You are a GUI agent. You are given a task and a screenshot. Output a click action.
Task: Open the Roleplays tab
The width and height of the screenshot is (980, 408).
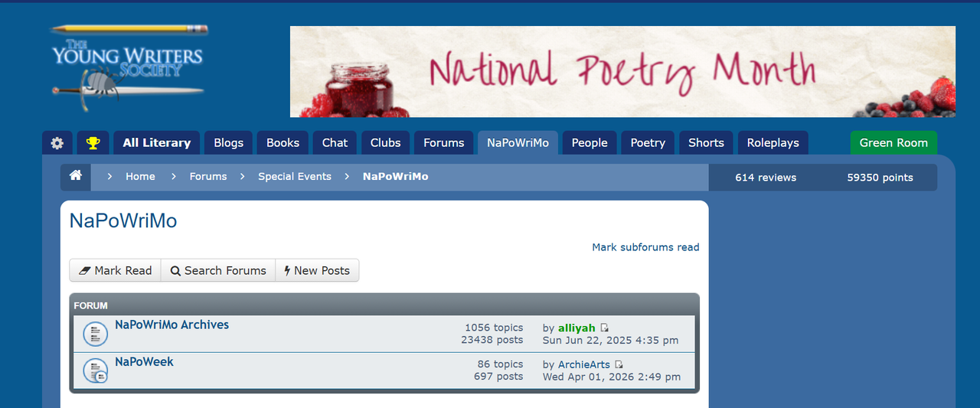(x=773, y=142)
